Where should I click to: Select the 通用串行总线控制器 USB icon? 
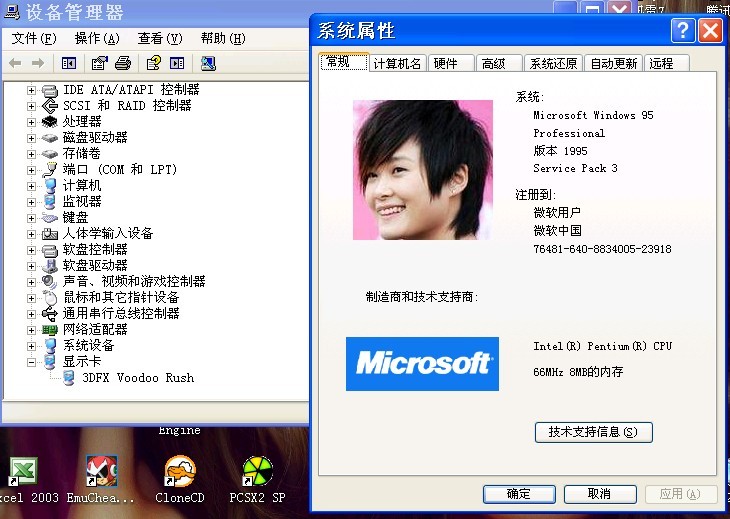(x=49, y=314)
